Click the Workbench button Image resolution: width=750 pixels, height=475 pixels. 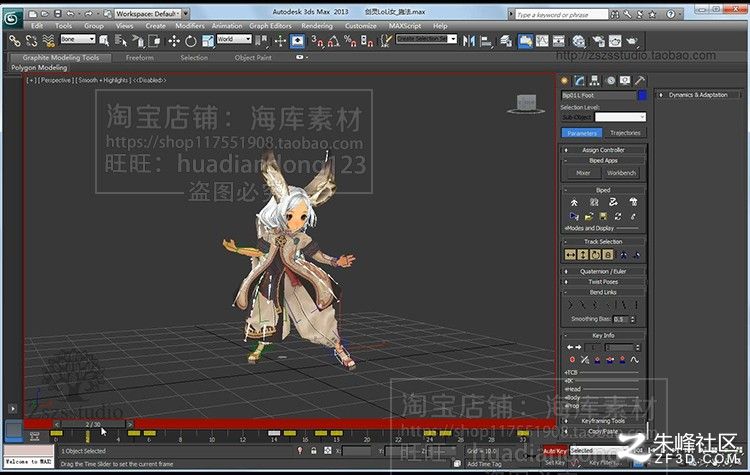point(621,173)
